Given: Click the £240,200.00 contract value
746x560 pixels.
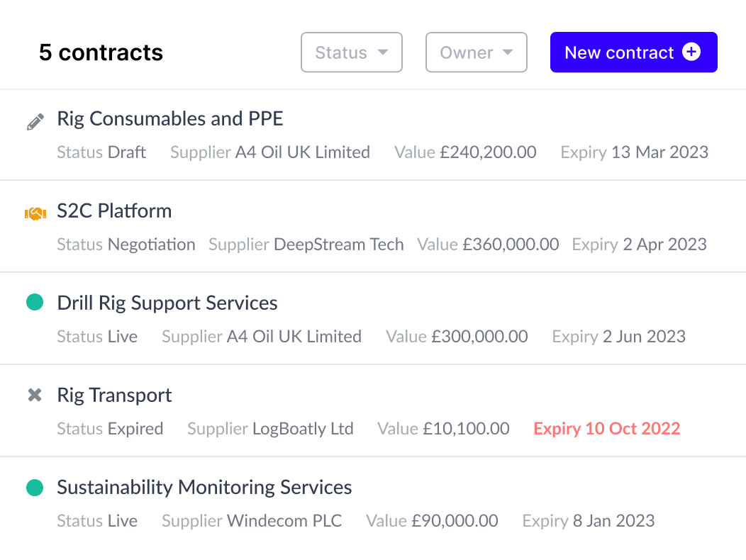Looking at the screenshot, I should click(488, 152).
